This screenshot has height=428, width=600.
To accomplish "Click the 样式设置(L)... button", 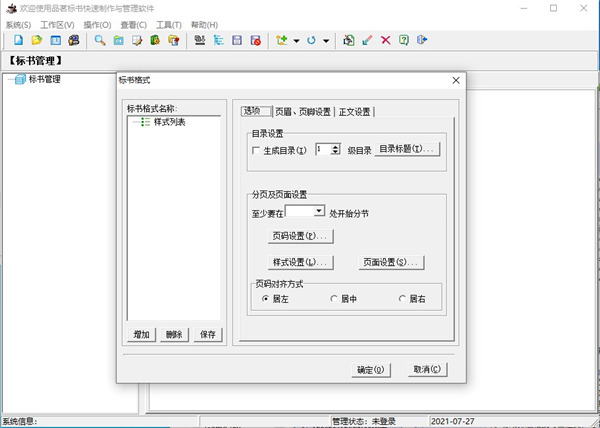I will (300, 262).
